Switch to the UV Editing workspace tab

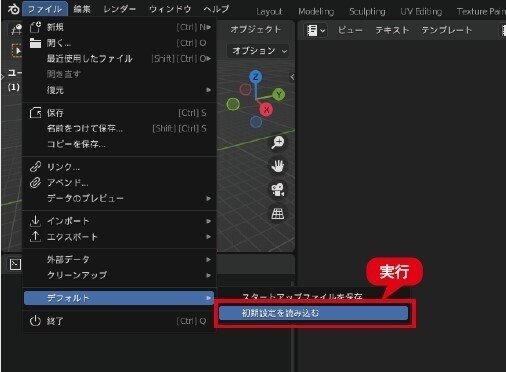421,12
